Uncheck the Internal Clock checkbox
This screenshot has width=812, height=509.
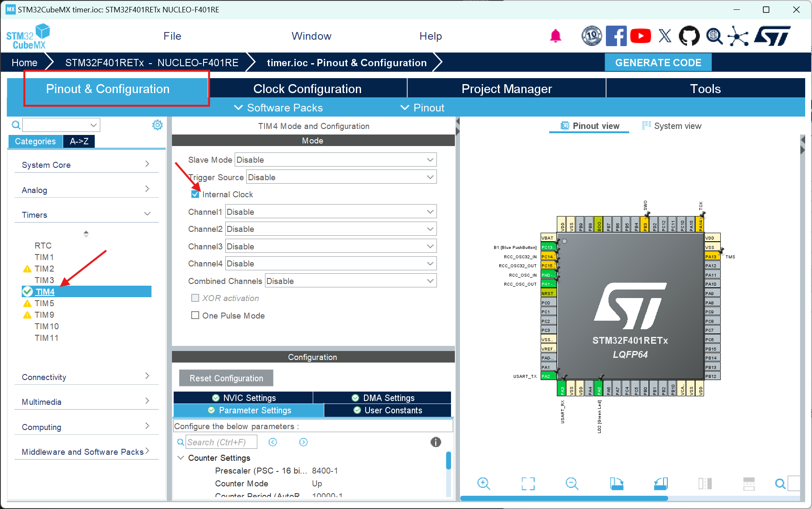click(195, 194)
